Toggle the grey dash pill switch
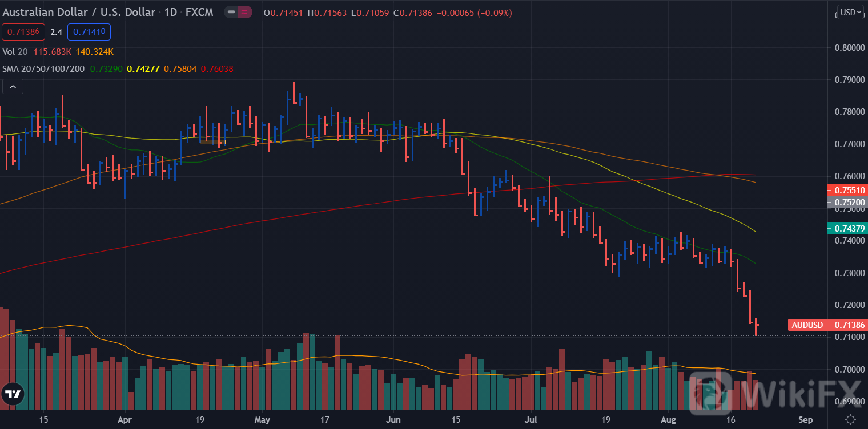 click(231, 12)
